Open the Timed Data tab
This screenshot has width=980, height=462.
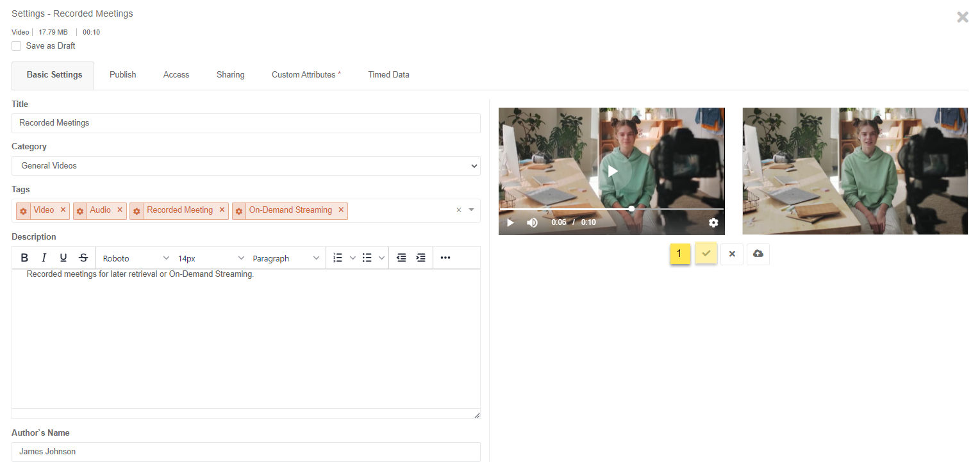pos(388,75)
